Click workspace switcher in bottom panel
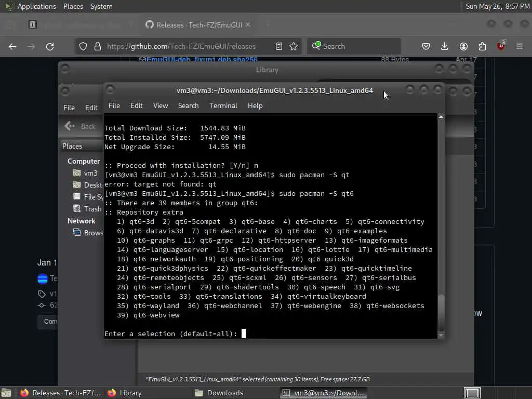This screenshot has width=532, height=399. coord(472,393)
